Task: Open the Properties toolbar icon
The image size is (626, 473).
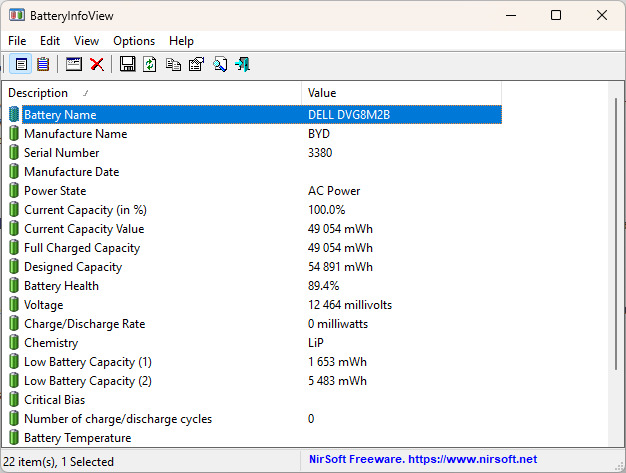Action: (196, 64)
